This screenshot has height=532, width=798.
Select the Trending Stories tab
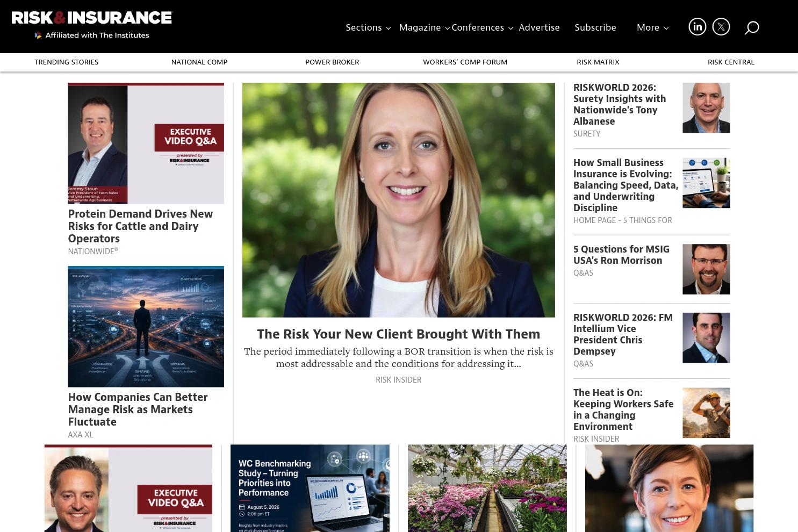[67, 62]
